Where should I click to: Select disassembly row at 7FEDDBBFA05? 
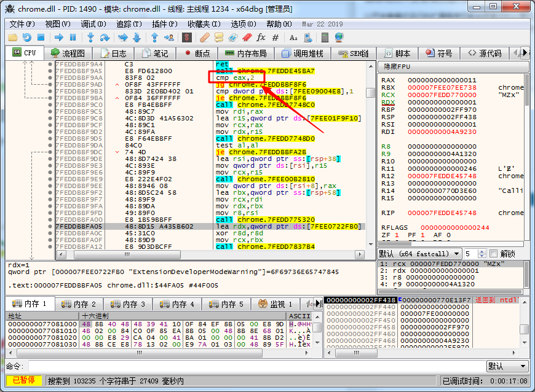point(210,226)
